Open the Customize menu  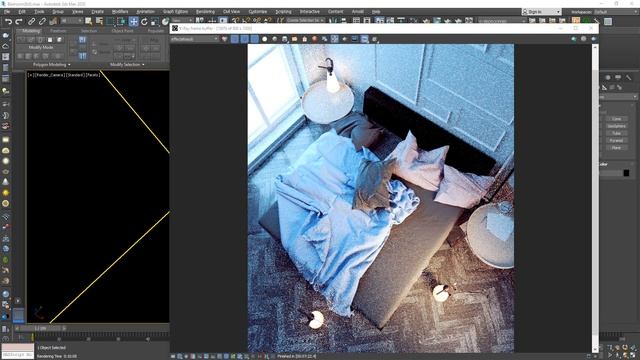click(x=258, y=12)
